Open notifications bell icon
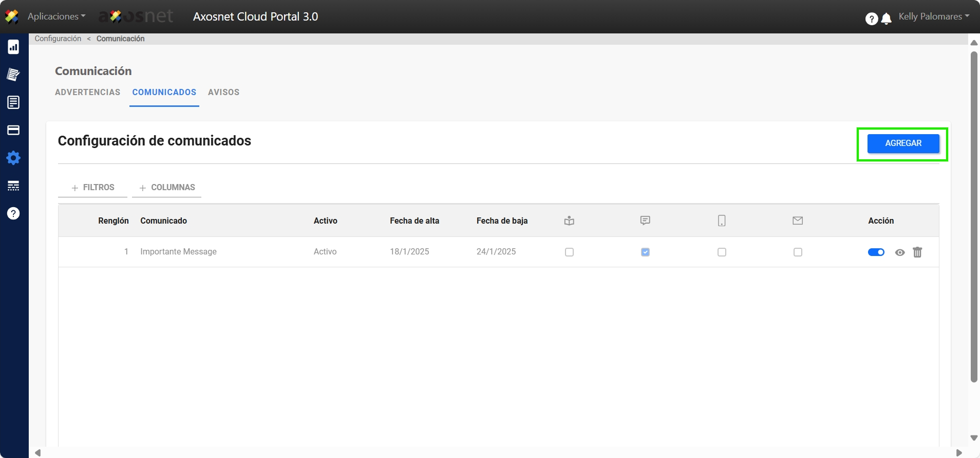Viewport: 980px width, 458px height. tap(886, 19)
